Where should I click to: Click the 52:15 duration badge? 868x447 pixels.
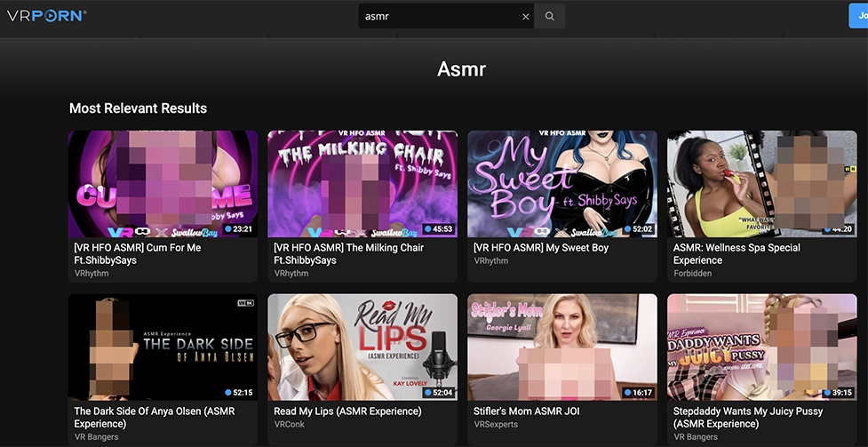point(239,392)
